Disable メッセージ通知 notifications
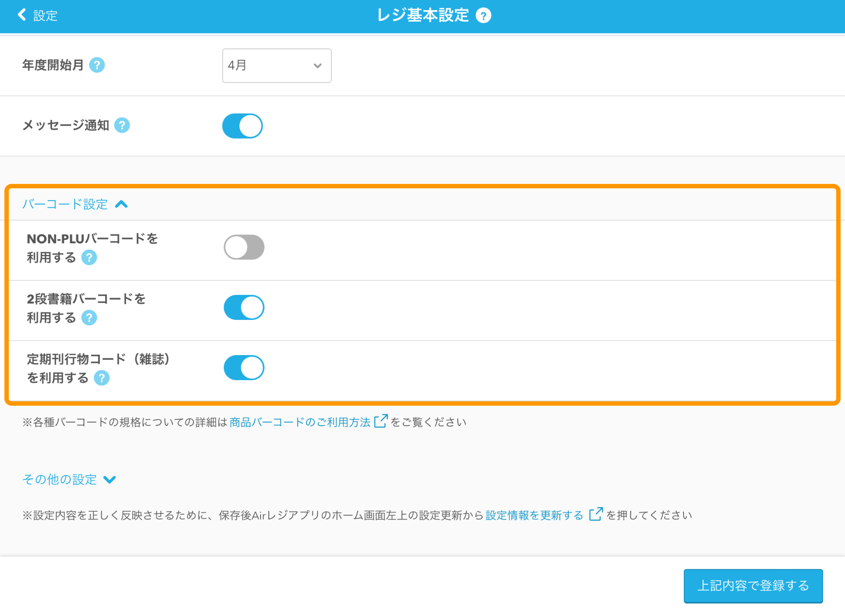The width and height of the screenshot is (845, 616). pos(242,125)
